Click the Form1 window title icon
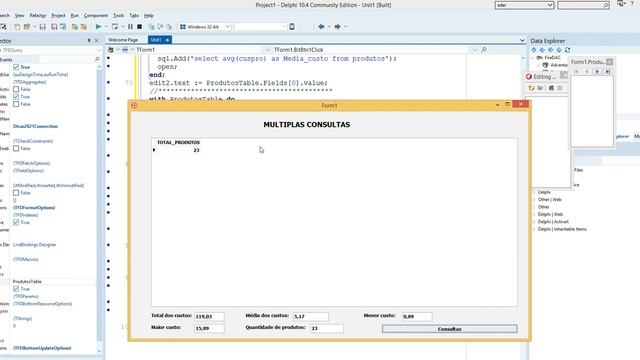The height and width of the screenshot is (360, 640). [134, 105]
